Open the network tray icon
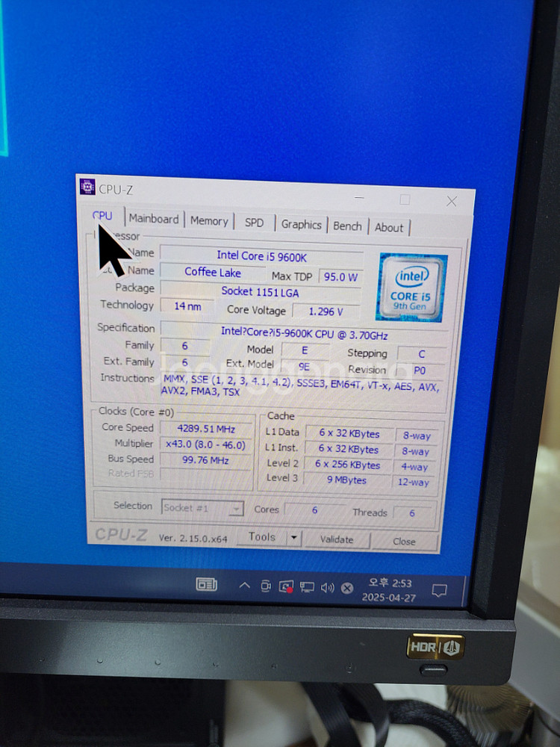Viewport: 560px width, 747px height. 307,587
